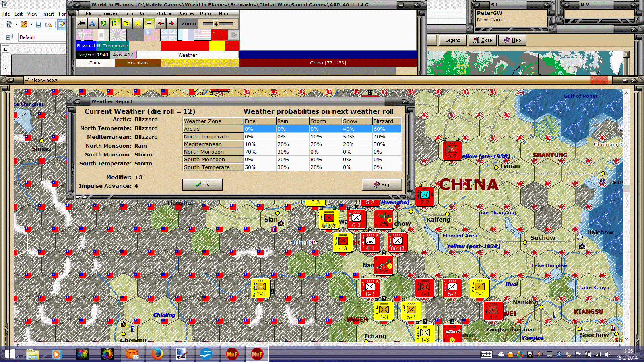Screen dimensions: 644x362
Task: Toggle the Edit File mode icon
Action: coord(62,25)
